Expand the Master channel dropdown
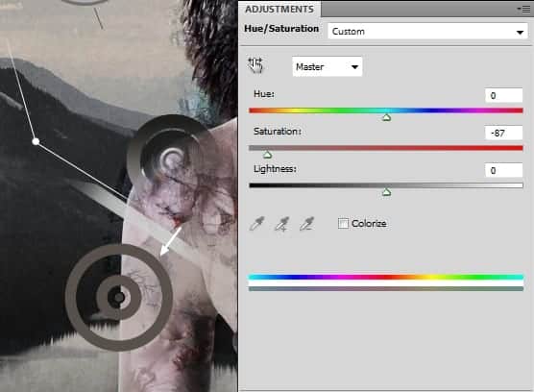This screenshot has height=392, width=534. coord(327,66)
